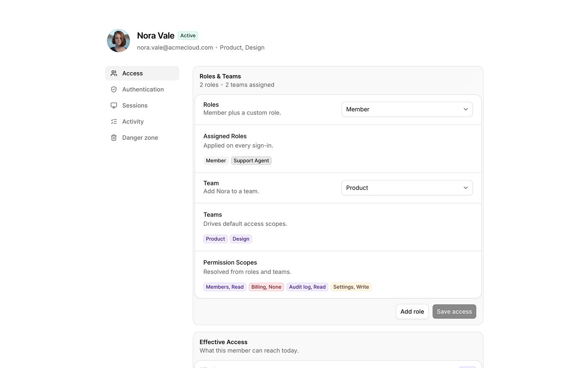Click the Save access button

[x=454, y=312]
